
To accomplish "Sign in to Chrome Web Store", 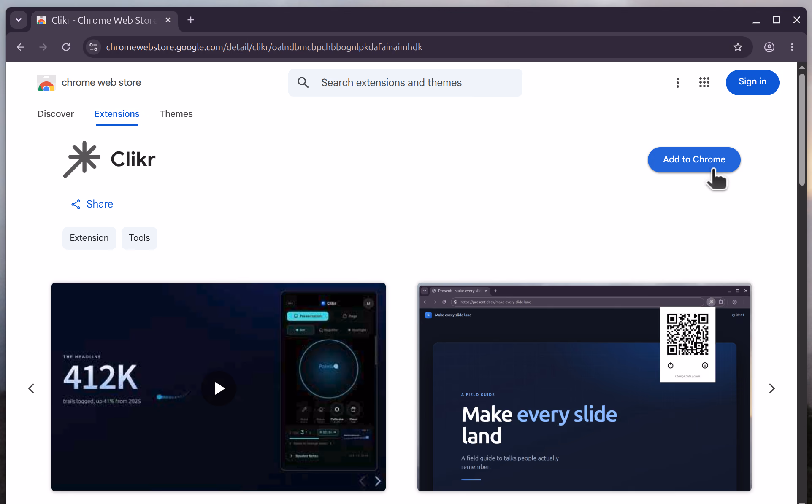I will click(x=752, y=82).
